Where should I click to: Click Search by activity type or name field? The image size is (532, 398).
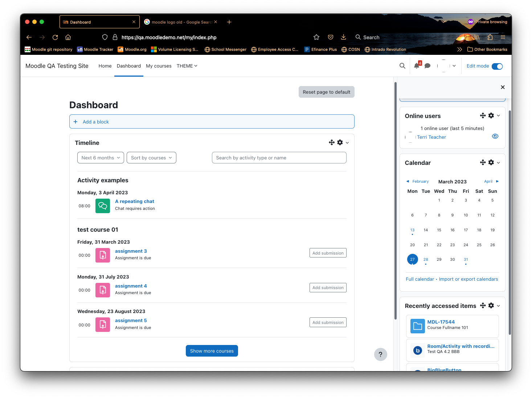pyautogui.click(x=279, y=158)
